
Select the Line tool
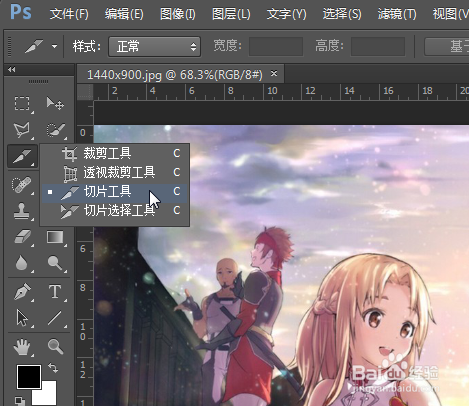55,318
